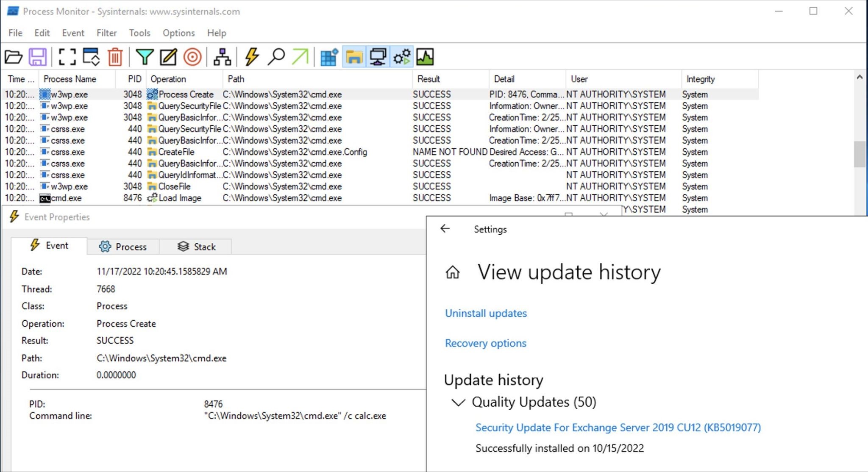This screenshot has height=472, width=868.
Task: Open the Filter menu
Action: point(106,33)
